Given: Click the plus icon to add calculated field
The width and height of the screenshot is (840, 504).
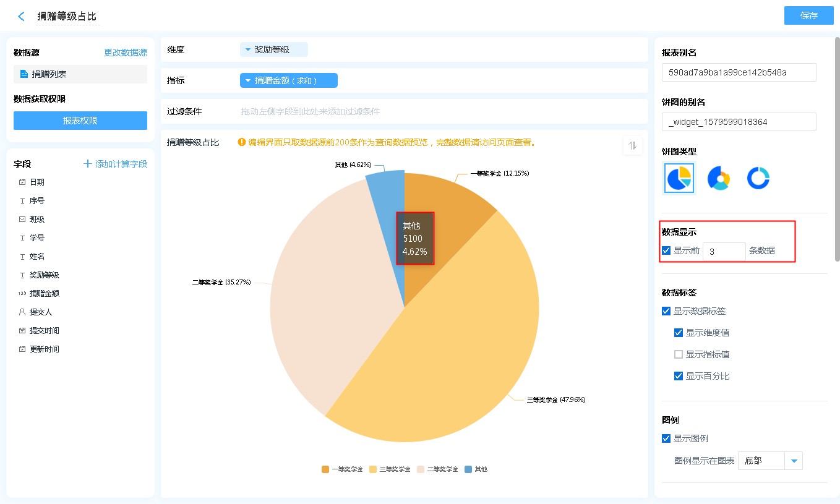Looking at the screenshot, I should [88, 164].
